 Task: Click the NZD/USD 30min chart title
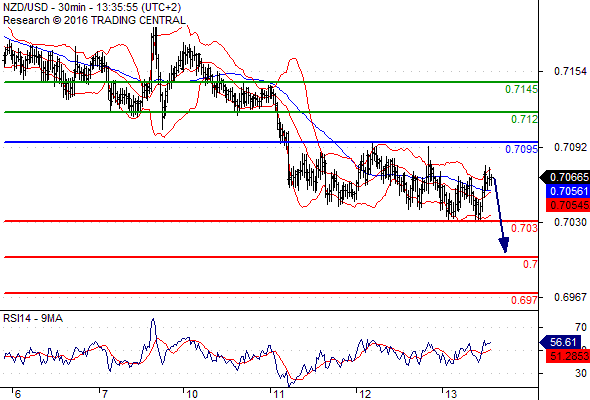pyautogui.click(x=92, y=7)
